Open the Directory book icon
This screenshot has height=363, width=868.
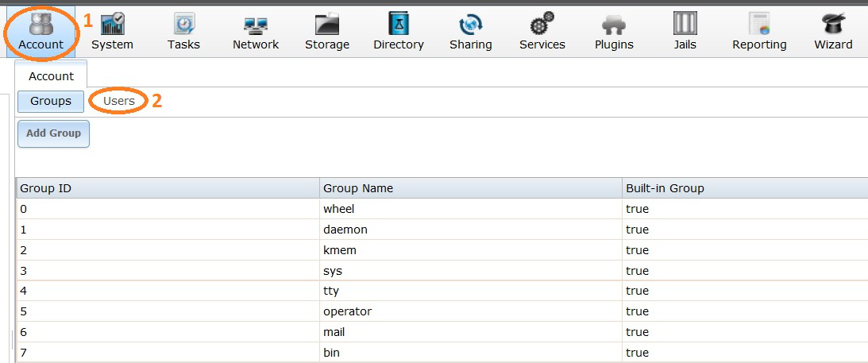click(x=398, y=24)
